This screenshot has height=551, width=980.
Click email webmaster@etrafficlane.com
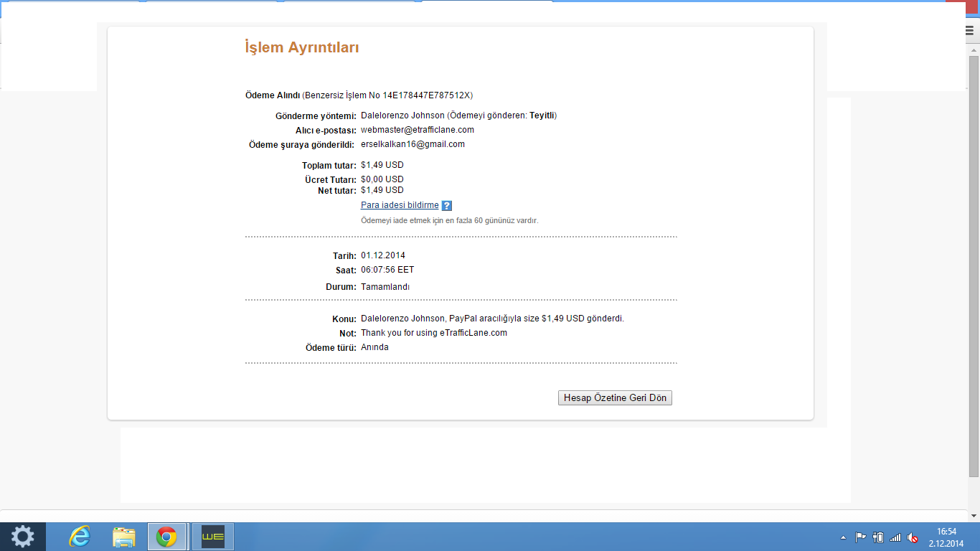[x=418, y=130]
